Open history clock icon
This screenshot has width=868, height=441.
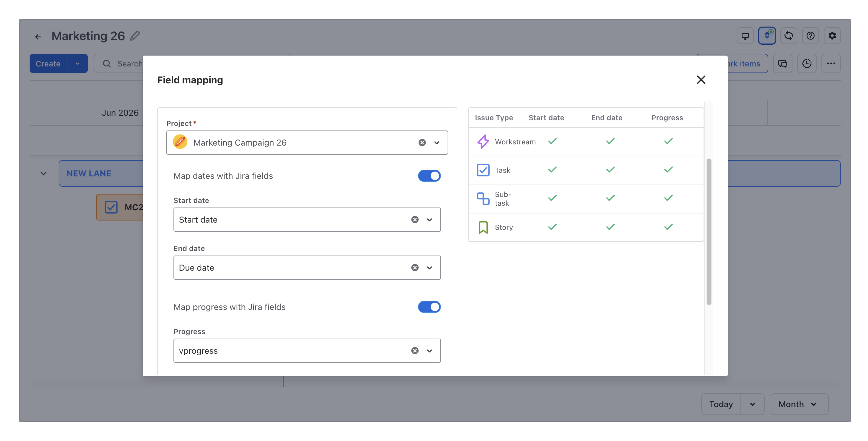tap(807, 64)
